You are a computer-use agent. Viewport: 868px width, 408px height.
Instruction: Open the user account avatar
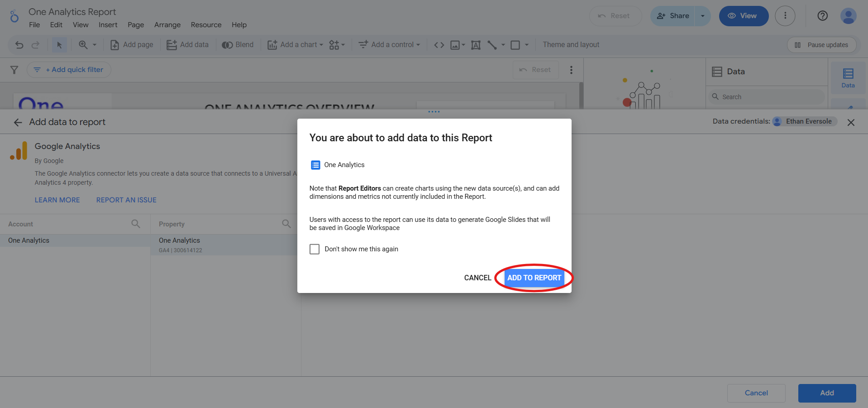848,16
